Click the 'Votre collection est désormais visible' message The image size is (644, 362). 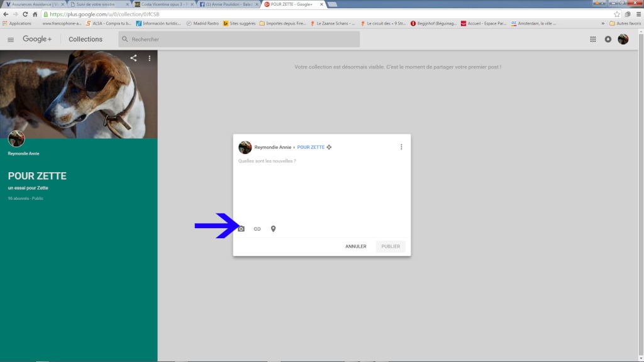(x=397, y=67)
